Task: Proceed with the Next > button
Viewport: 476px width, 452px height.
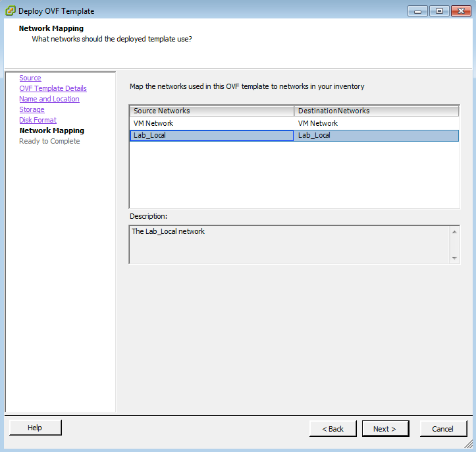Action: (x=385, y=429)
